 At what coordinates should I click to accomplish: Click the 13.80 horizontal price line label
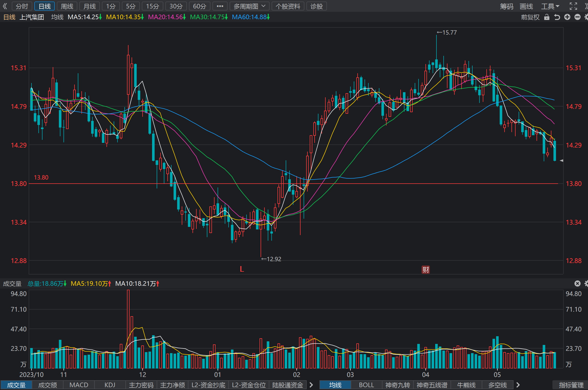point(41,177)
